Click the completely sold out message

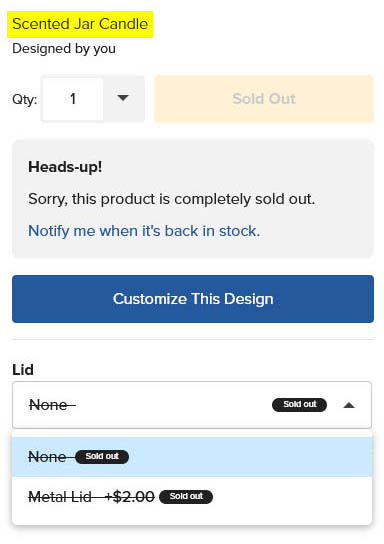pos(172,199)
